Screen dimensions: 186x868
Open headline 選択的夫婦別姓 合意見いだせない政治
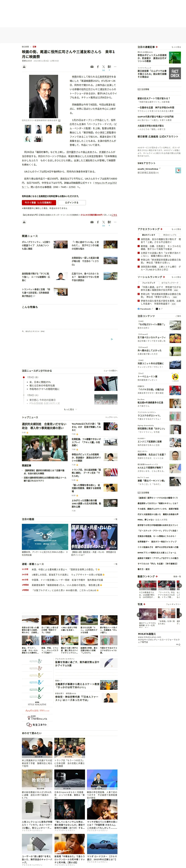click(44, 426)
